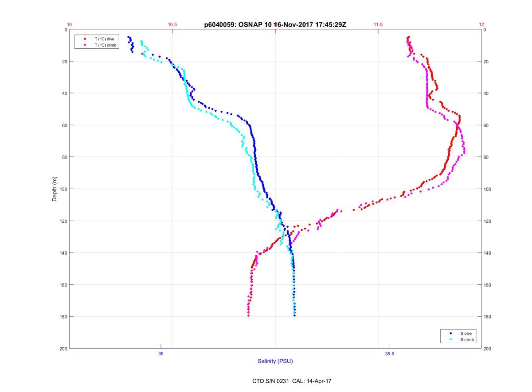This screenshot has width=532, height=392.
Task: Click the "40" tick on left depth axis
Action: click(x=65, y=93)
